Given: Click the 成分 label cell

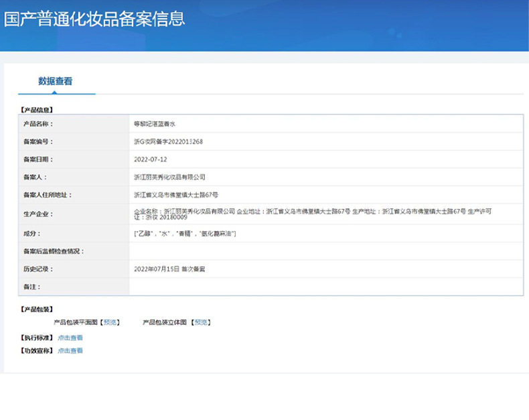Looking at the screenshot, I should click(x=74, y=233).
